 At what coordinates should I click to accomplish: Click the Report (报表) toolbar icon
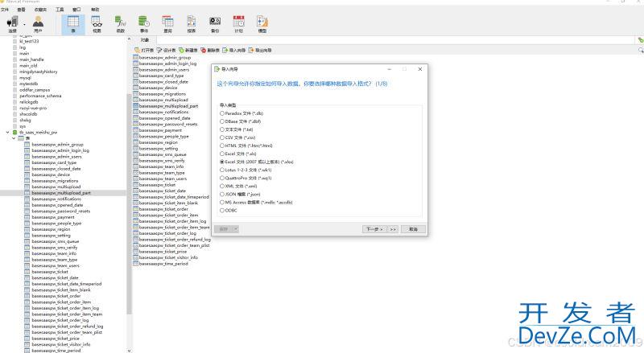pyautogui.click(x=192, y=23)
